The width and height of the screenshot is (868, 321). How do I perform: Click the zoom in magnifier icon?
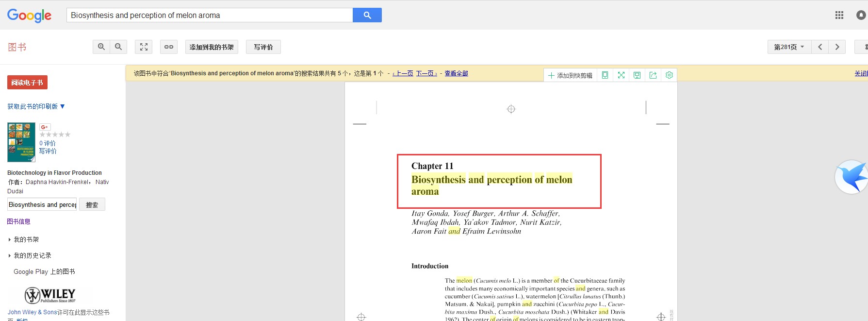coord(101,47)
